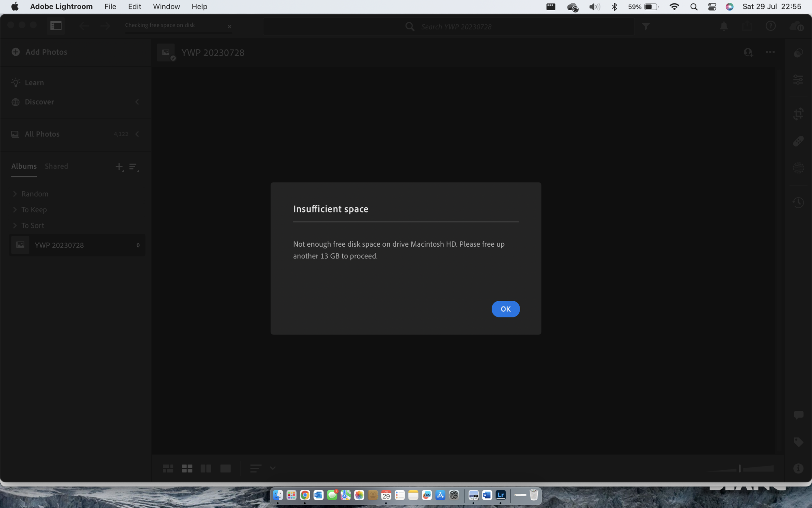This screenshot has height=508, width=812.
Task: Expand the Random album folder
Action: tap(15, 194)
